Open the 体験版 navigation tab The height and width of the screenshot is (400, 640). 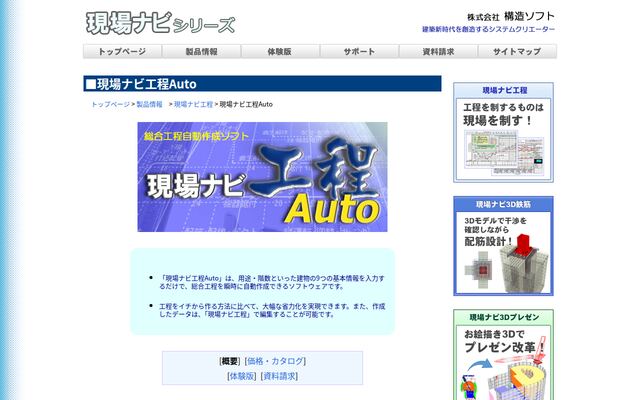280,51
